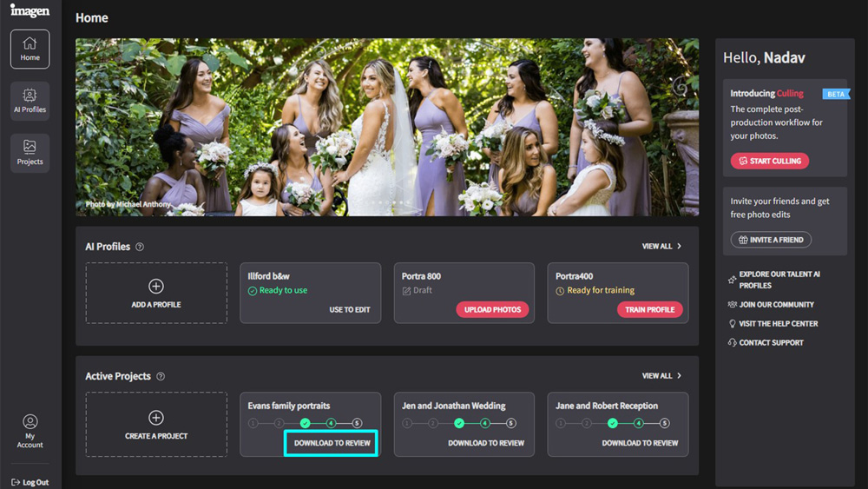Expand View All for AI Profiles
This screenshot has width=868, height=489.
[661, 247]
